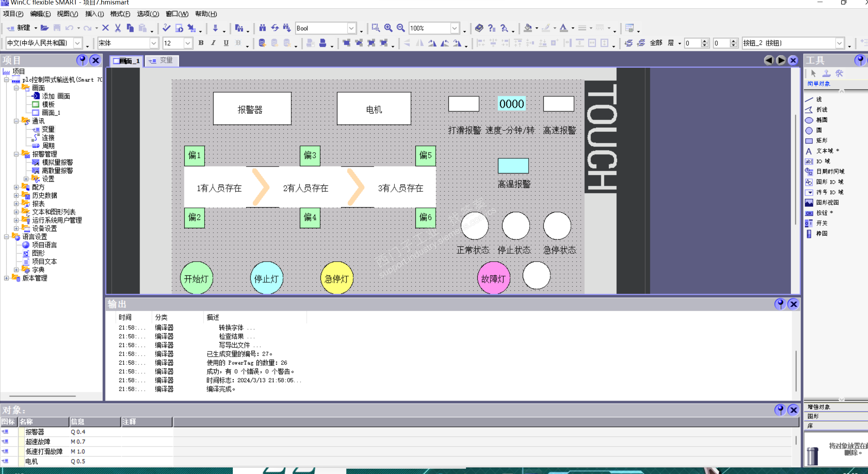868x474 pixels.
Task: Click the 电机 button on canvas
Action: [x=374, y=109]
